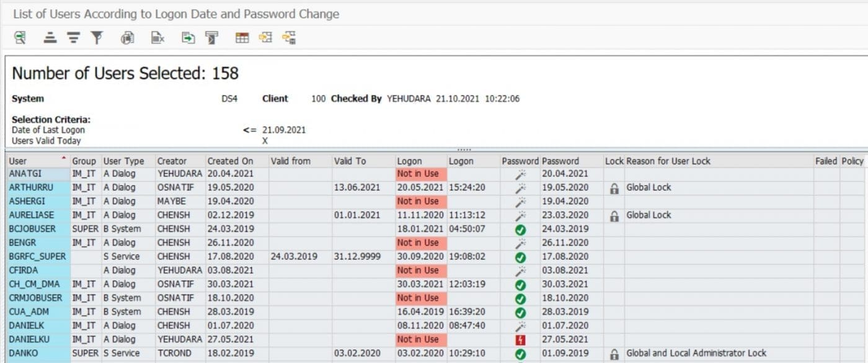Click 'Not in Use' cell in ASHERGI row
868x363 pixels.
click(x=421, y=201)
